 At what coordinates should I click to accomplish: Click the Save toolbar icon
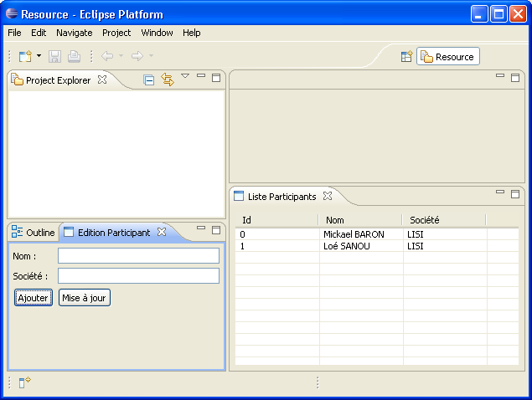point(55,57)
